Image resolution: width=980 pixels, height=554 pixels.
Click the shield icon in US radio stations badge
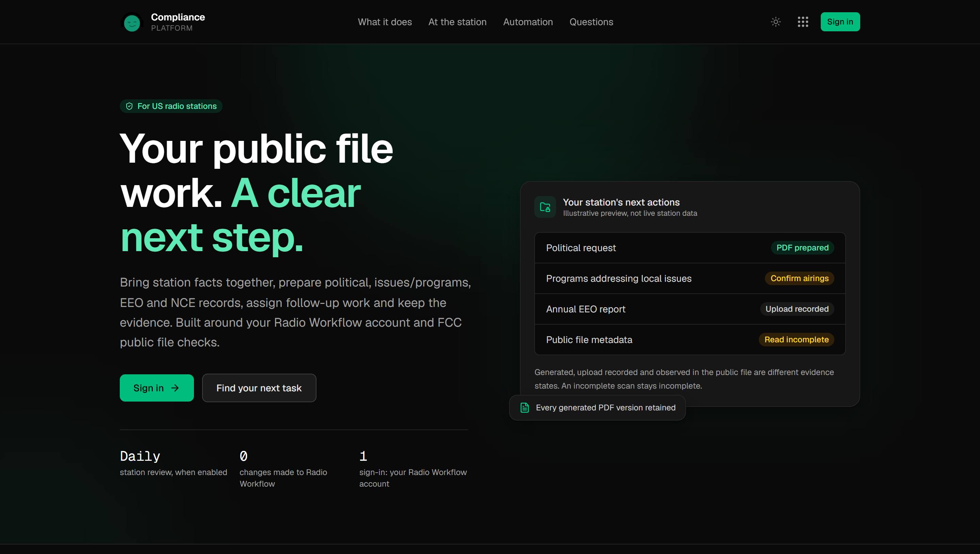[x=129, y=106]
